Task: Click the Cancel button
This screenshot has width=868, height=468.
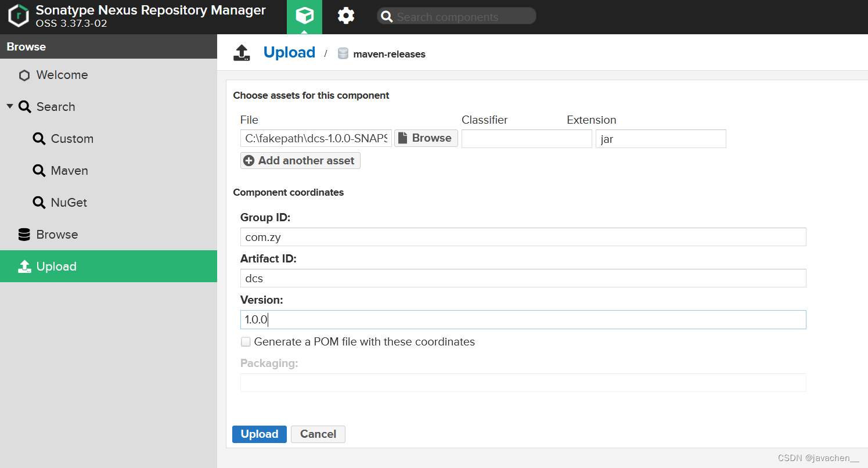Action: [318, 434]
